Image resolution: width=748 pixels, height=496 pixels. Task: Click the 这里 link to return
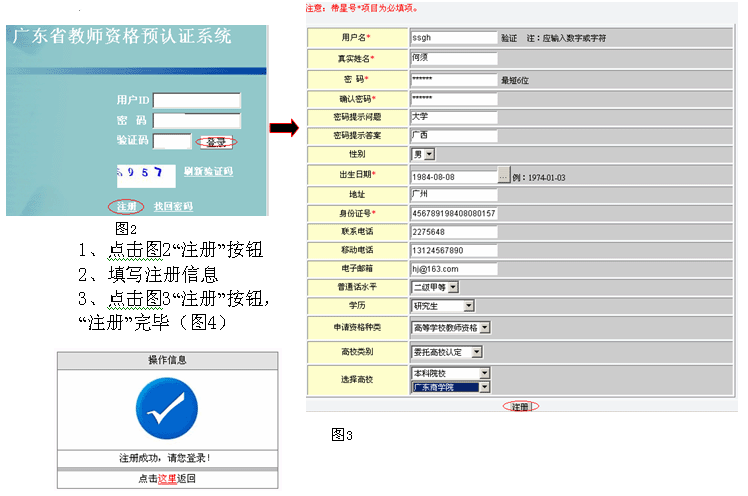coord(167,479)
